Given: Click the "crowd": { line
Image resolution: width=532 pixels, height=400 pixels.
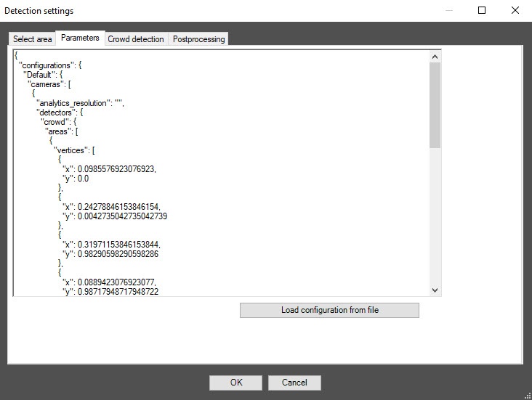Looking at the screenshot, I should (x=58, y=122).
